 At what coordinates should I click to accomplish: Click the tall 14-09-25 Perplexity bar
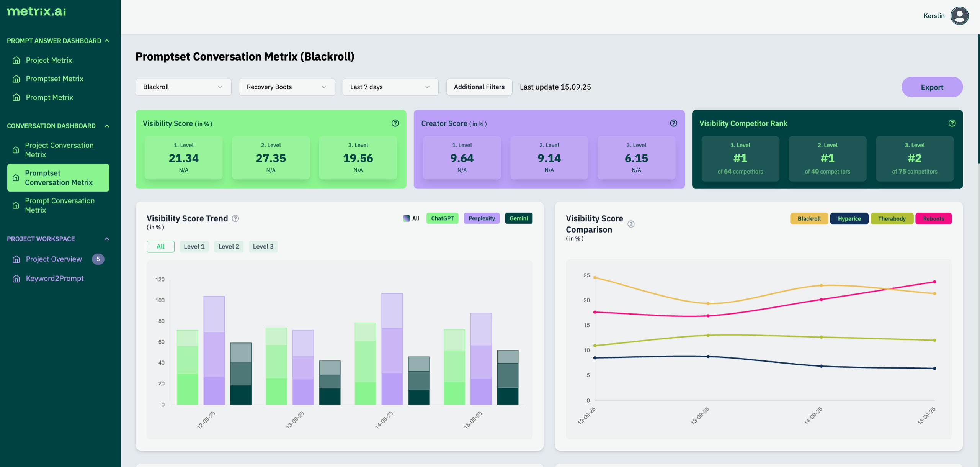pyautogui.click(x=392, y=349)
